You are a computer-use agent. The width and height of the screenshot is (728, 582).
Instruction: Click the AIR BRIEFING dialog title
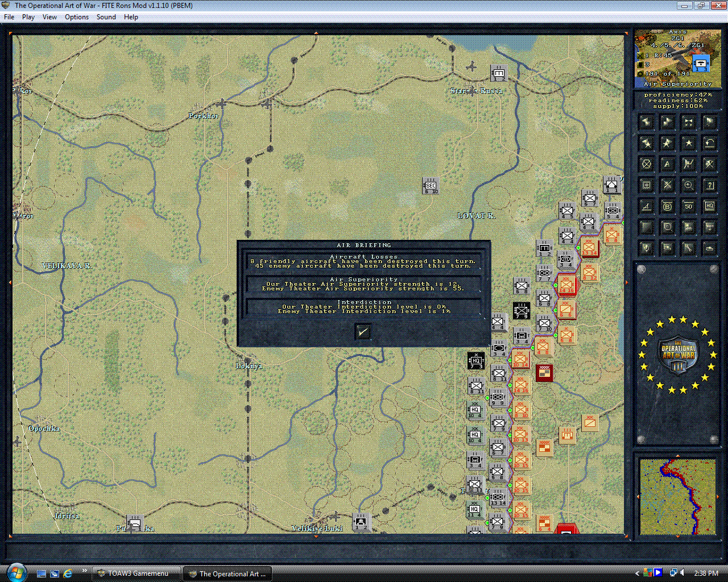point(364,246)
